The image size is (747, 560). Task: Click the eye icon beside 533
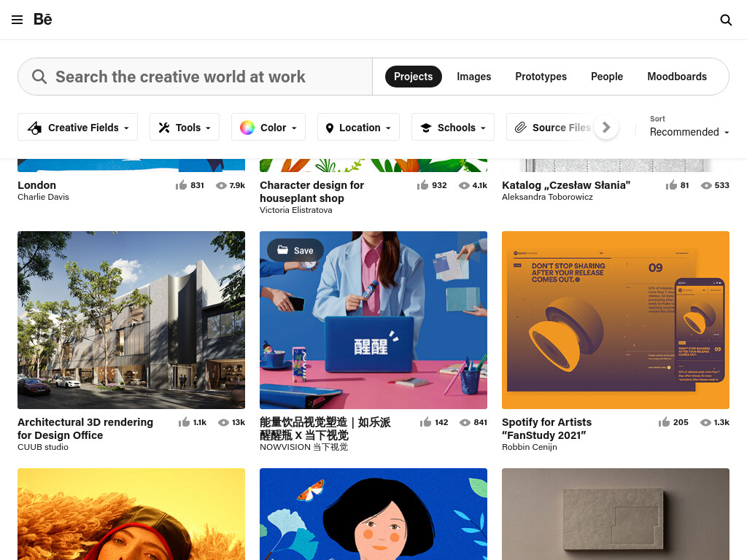(706, 186)
